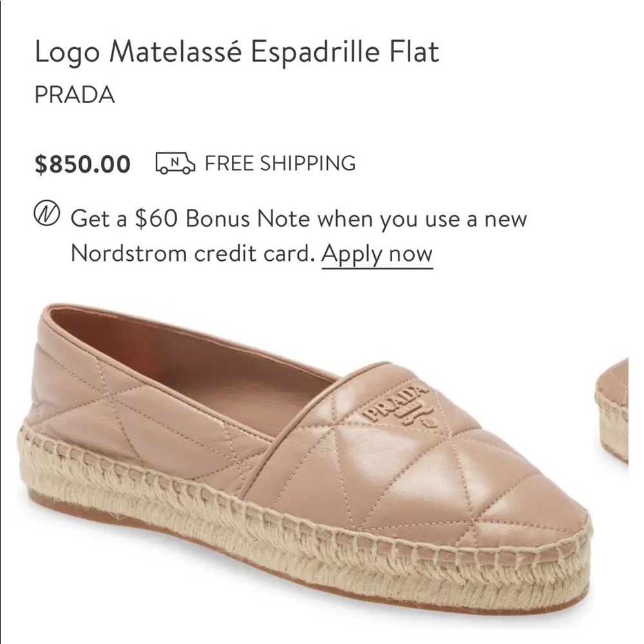Image resolution: width=644 pixels, height=644 pixels.
Task: Click the Apply now link
Action: pos(377,253)
